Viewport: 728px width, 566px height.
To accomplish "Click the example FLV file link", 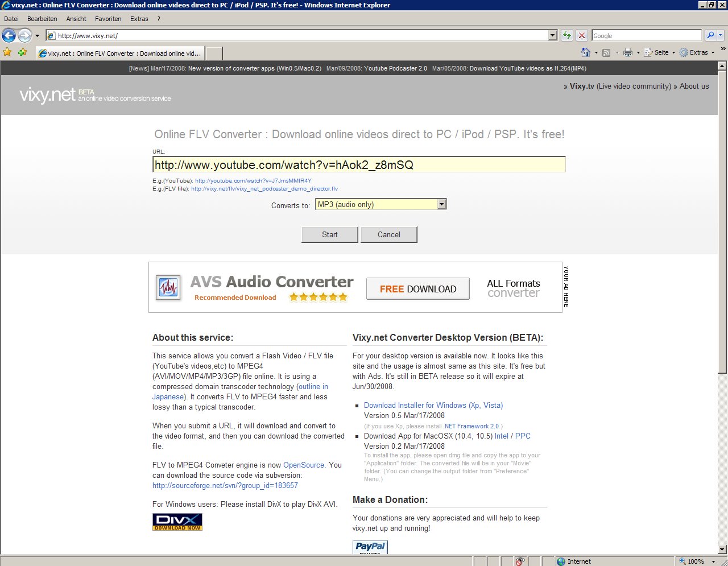I will click(x=264, y=189).
